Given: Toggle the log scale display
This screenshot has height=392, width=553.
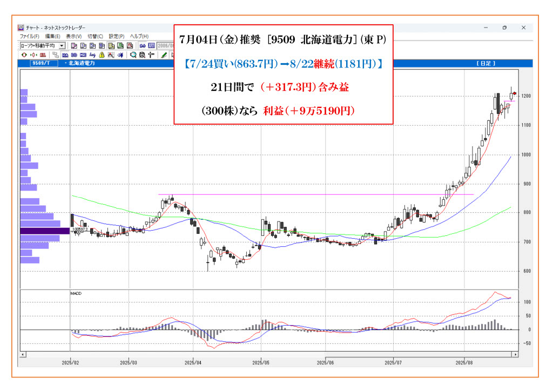Looking at the screenshot, I should (92, 55).
